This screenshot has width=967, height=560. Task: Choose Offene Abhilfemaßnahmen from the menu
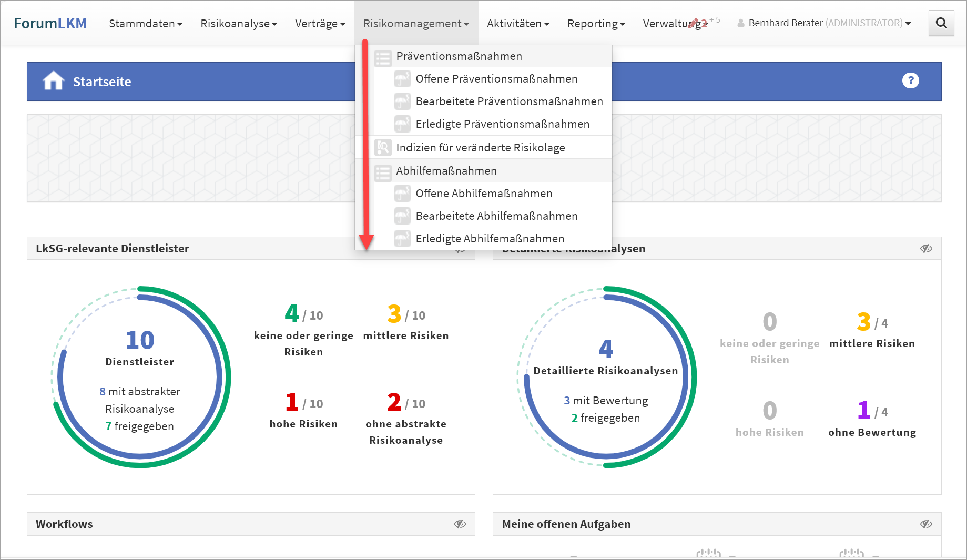click(484, 194)
